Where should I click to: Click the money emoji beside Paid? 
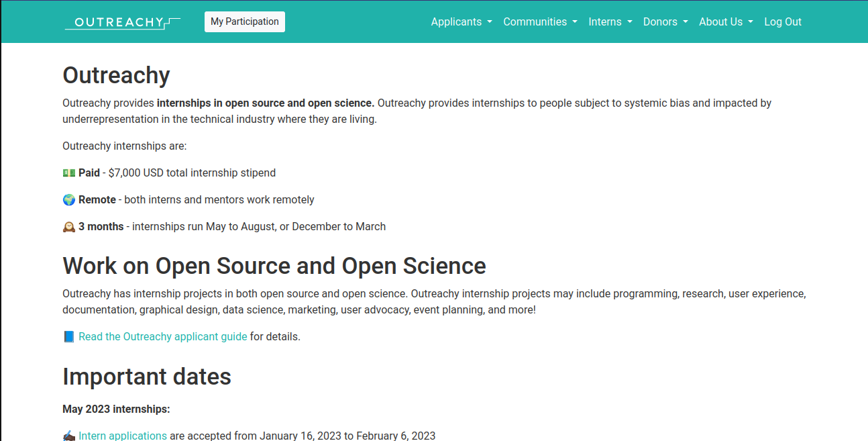(69, 173)
